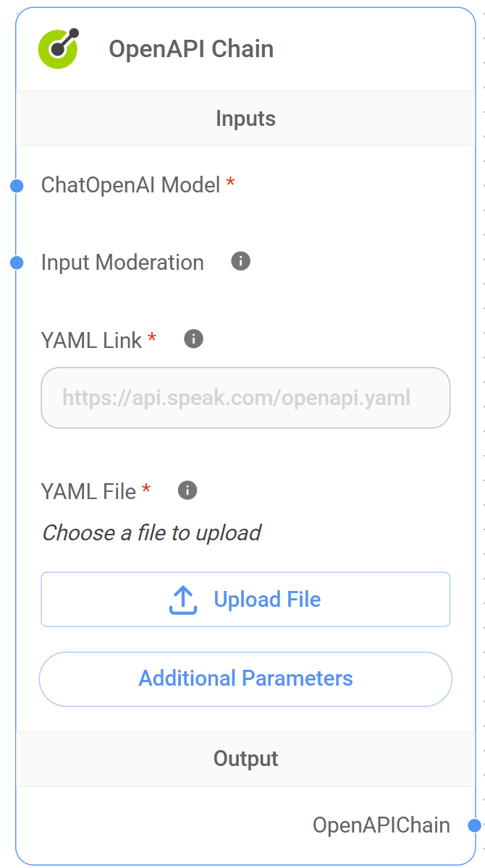485x868 pixels.
Task: Click the OpenAPI Chain node icon
Action: click(x=56, y=48)
